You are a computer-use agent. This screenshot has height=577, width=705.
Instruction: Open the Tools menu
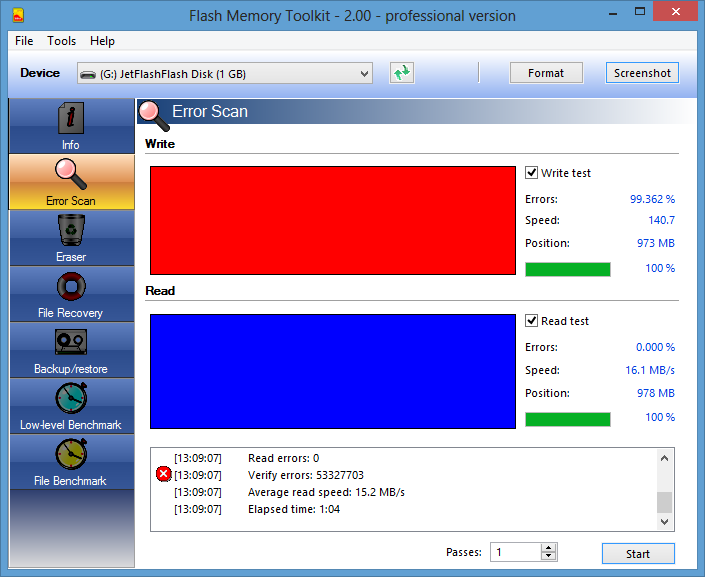coord(62,41)
